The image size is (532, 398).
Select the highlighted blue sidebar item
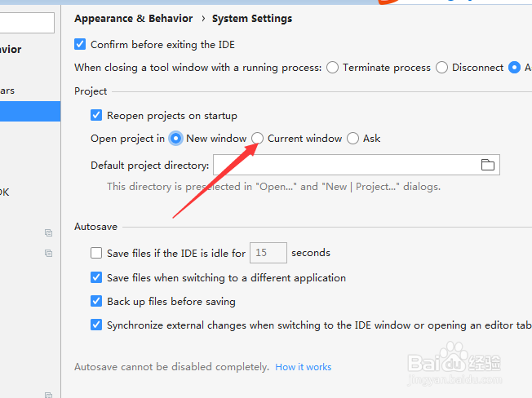pos(29,112)
